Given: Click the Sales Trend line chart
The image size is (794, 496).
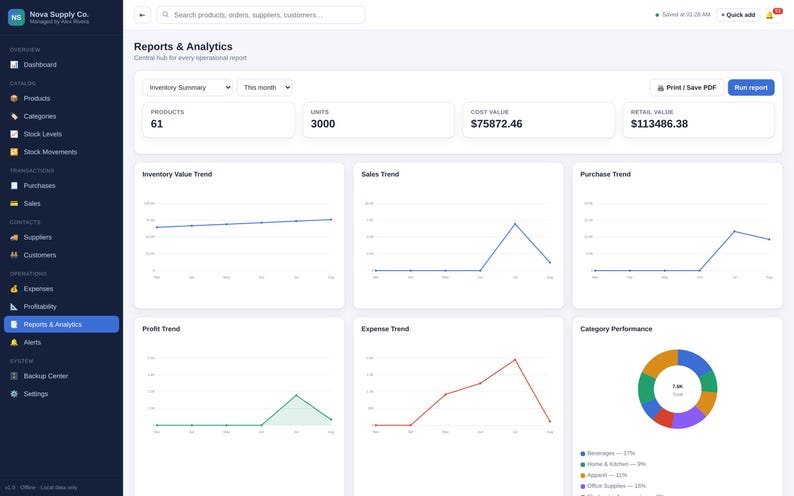Looking at the screenshot, I should coord(458,240).
